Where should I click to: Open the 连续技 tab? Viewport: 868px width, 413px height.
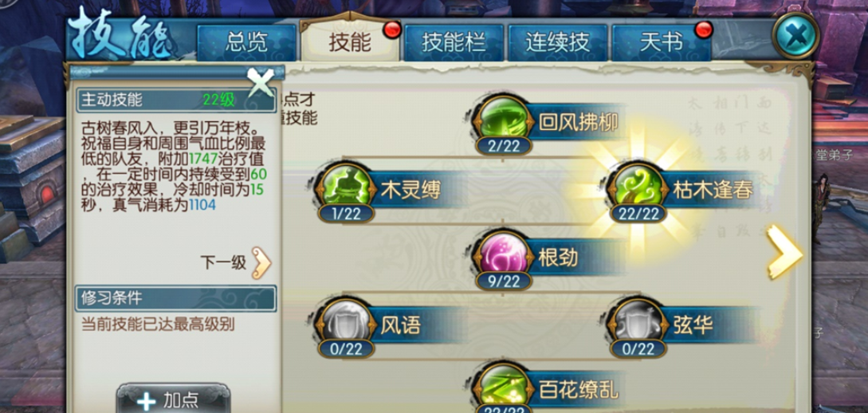(x=557, y=42)
